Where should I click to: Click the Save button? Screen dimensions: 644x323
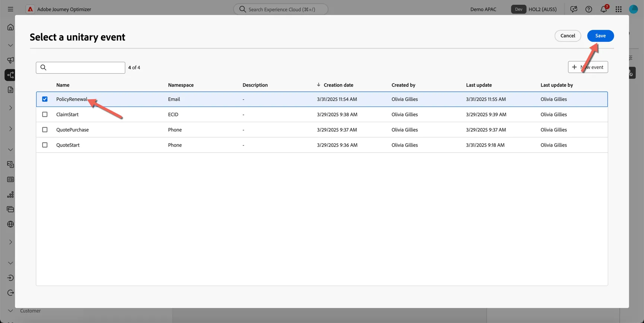[x=600, y=36]
